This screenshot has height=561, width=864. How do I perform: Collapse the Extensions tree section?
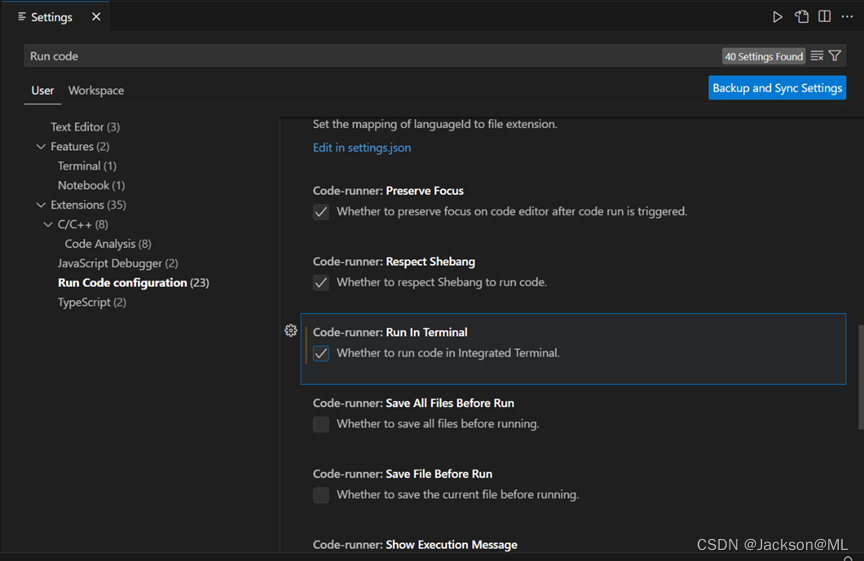41,205
